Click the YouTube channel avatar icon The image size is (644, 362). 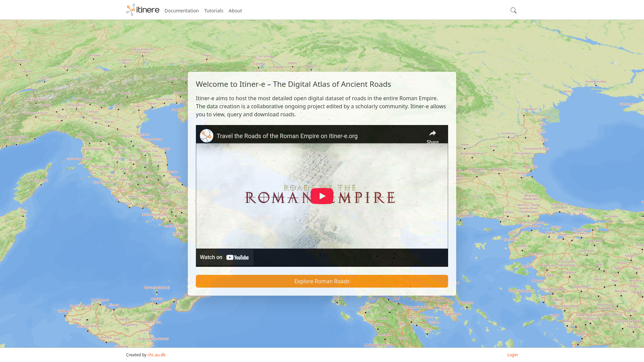tap(207, 136)
